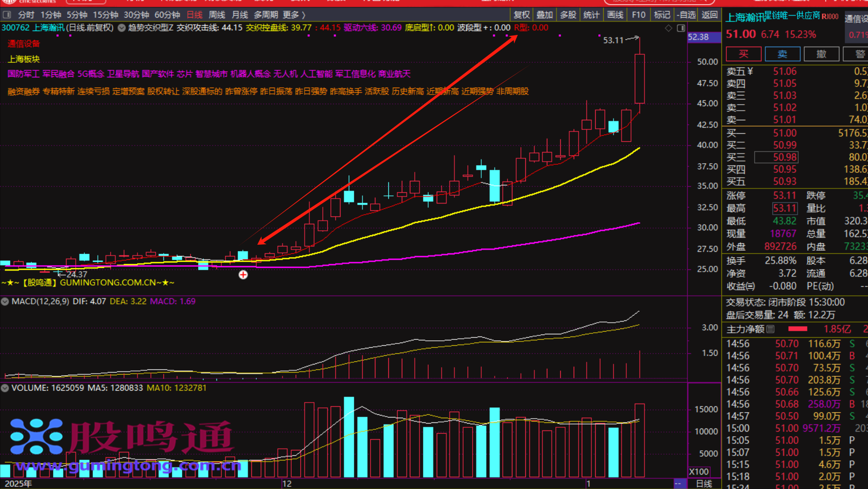Viewport: 868px width, 489px height.
Task: Open the F10 company information
Action: (x=639, y=14)
